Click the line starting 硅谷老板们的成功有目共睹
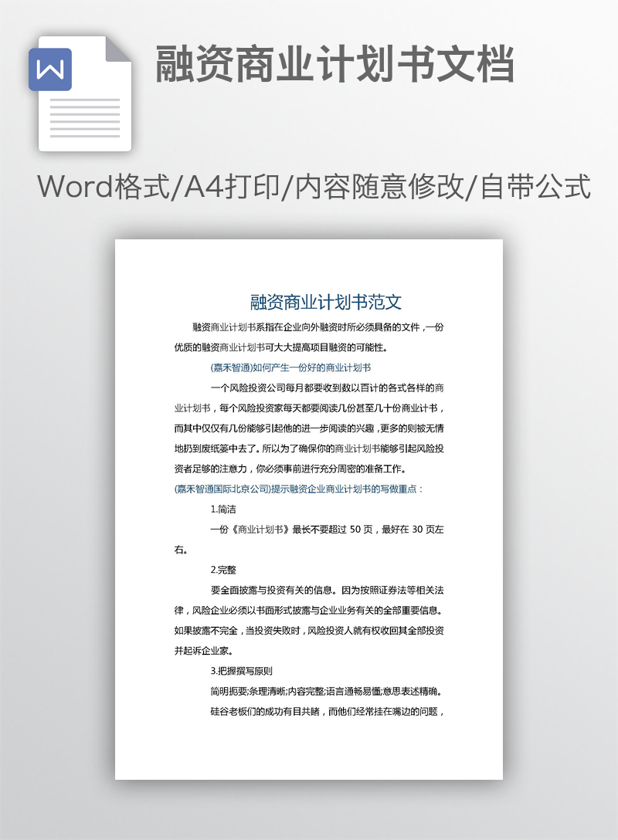Screen dimensions: 618x840 pyautogui.click(x=327, y=711)
